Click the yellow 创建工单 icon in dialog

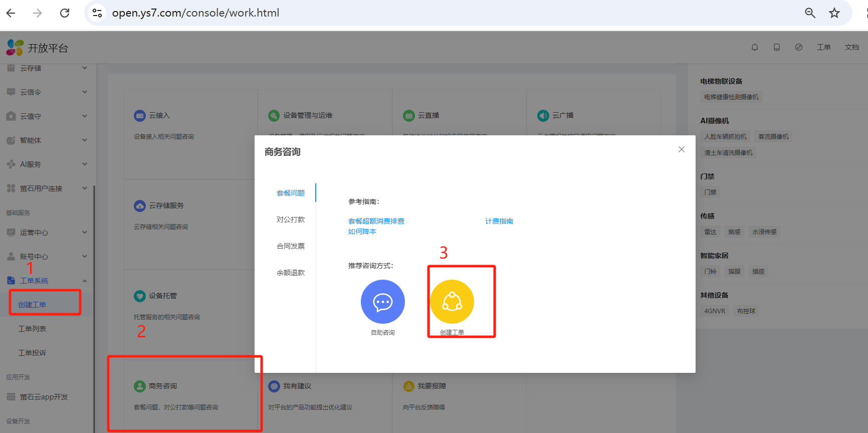(x=452, y=302)
